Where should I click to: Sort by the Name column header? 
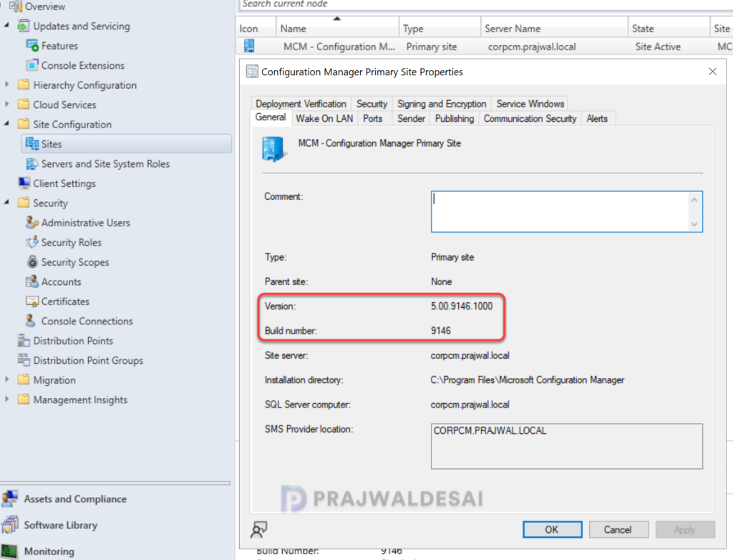coord(338,29)
